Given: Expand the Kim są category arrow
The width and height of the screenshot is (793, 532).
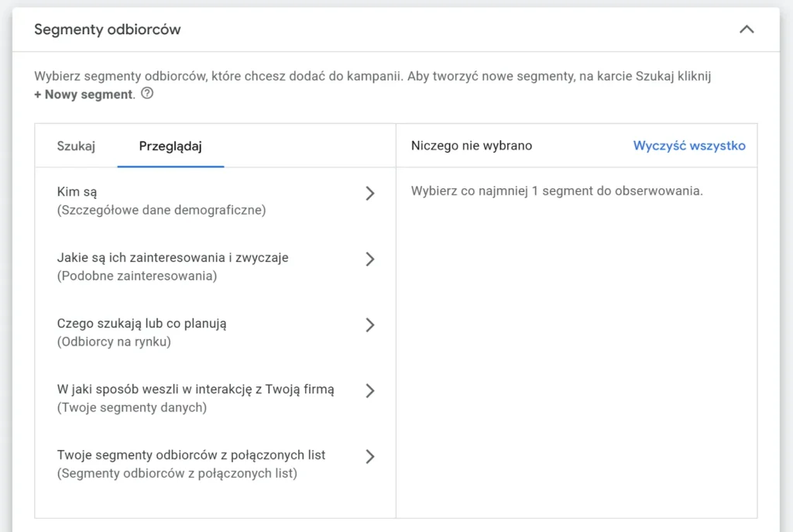Looking at the screenshot, I should coord(369,194).
